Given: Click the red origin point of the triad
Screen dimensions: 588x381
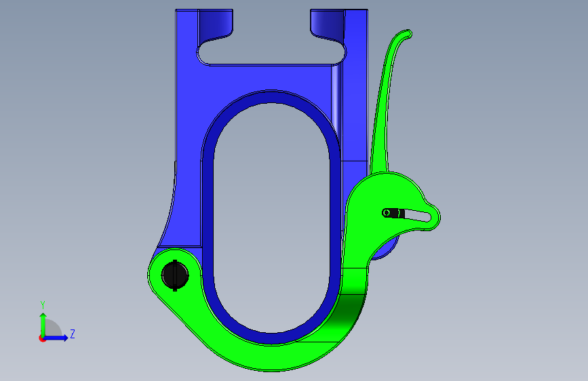Looking at the screenshot, I should (x=42, y=338).
